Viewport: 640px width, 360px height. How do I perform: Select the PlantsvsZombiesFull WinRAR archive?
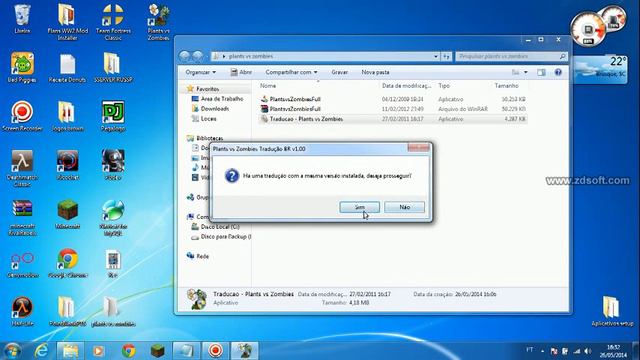click(x=393, y=109)
